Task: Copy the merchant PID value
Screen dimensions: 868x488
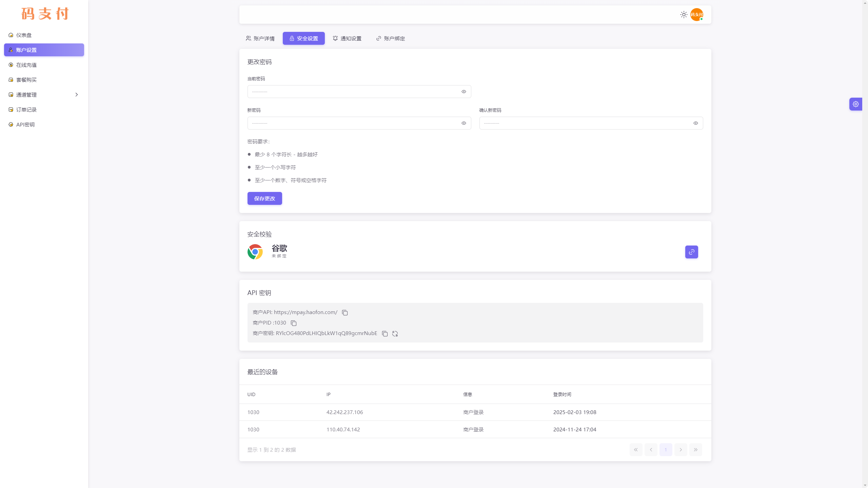Action: click(294, 323)
